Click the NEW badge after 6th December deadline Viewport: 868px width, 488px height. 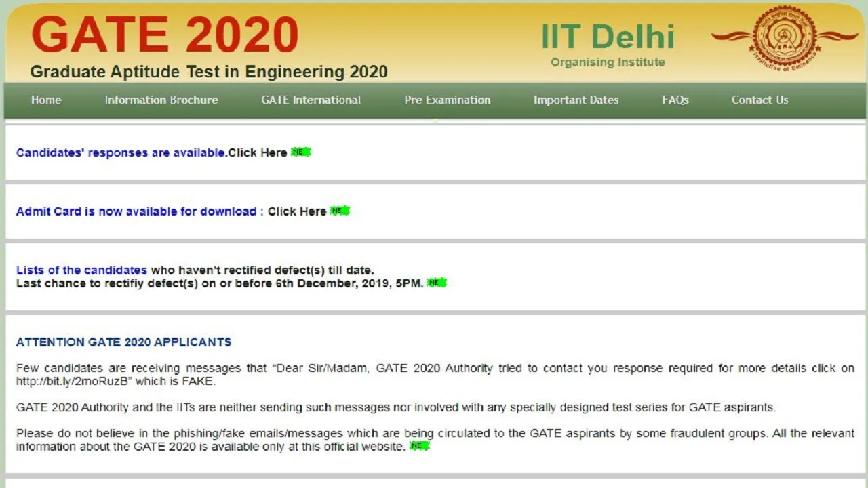pyautogui.click(x=437, y=283)
